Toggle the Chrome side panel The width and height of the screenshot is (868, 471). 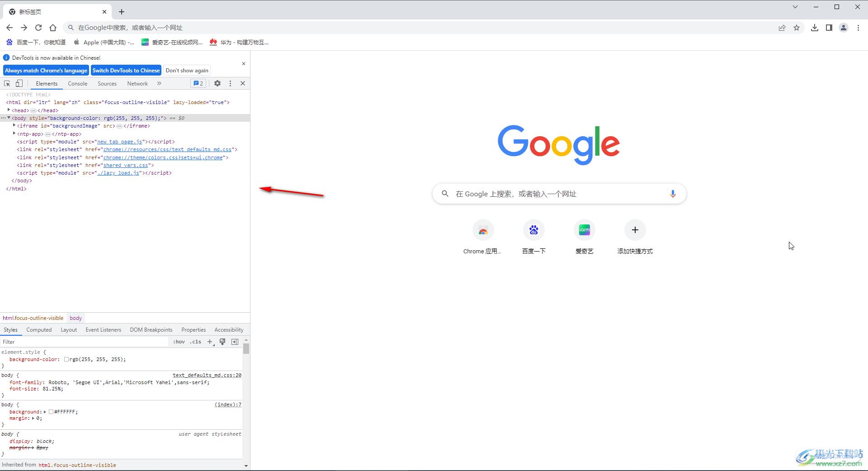(x=829, y=28)
